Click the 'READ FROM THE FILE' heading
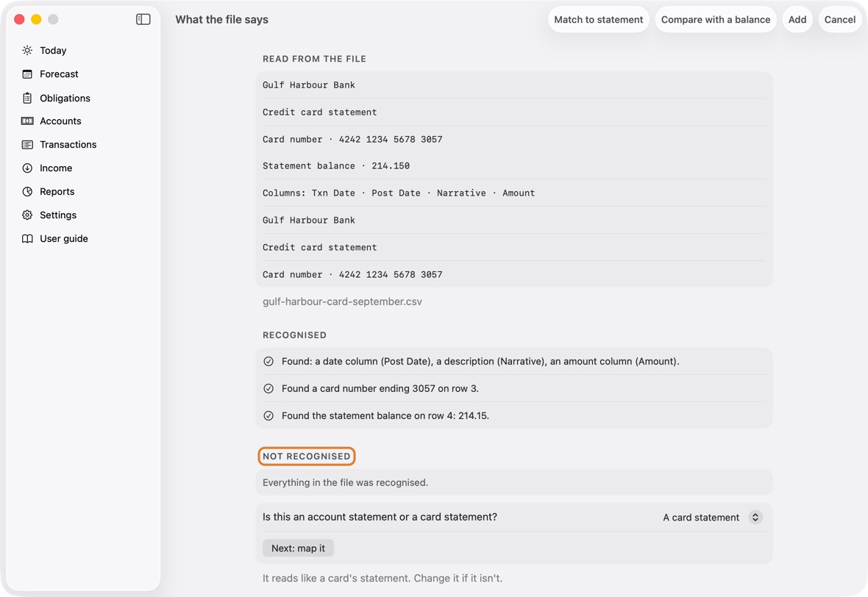The image size is (868, 597). coord(314,59)
